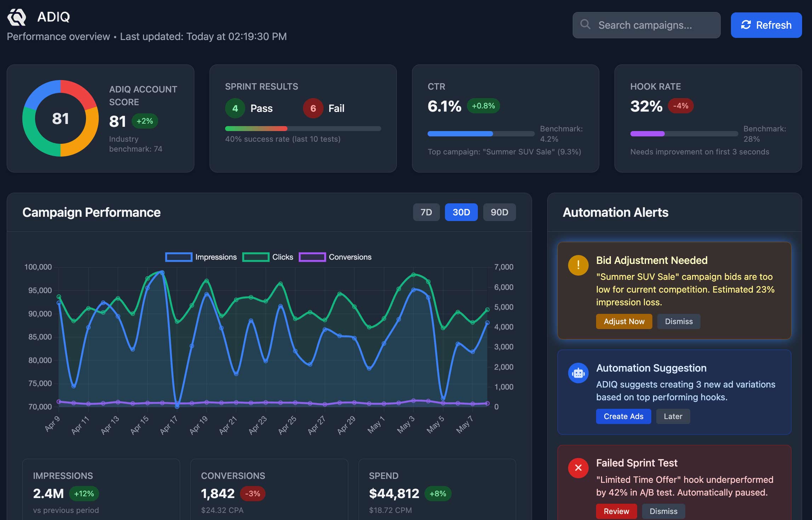Toggle Conversions series in chart legend

(335, 257)
